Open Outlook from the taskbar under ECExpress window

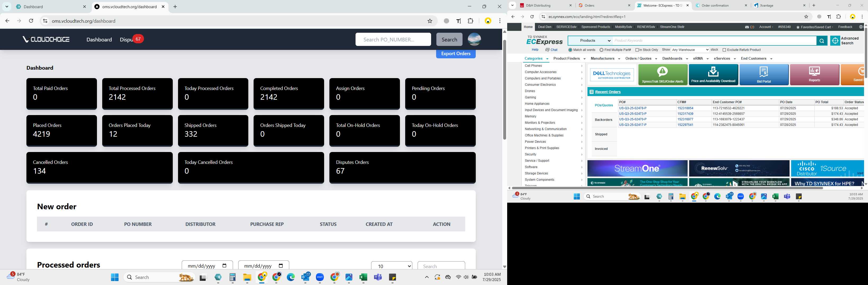729,196
